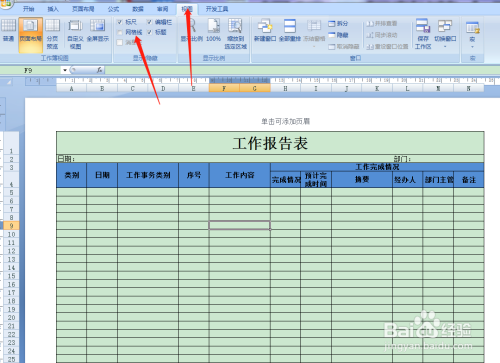Screen dimensions: 500x363
Task: Open Switch Windows (切换窗口) dropdown
Action: tap(445, 33)
